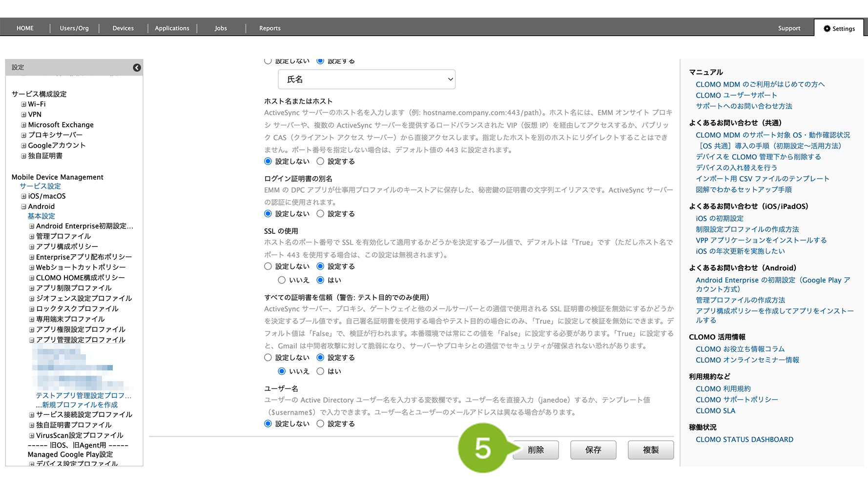Click the 削除 button
868x488 pixels.
click(x=536, y=450)
